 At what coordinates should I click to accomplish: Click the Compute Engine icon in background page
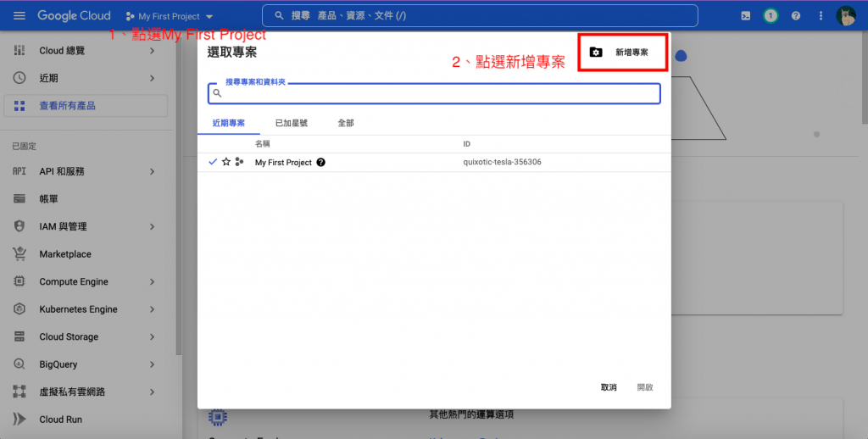coord(218,417)
